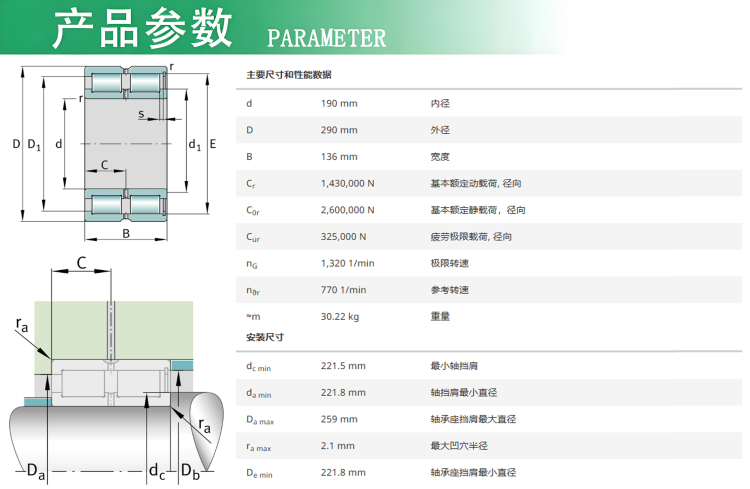Click the Db label in mounting diagram
The height and width of the screenshot is (489, 750).
pos(190,471)
